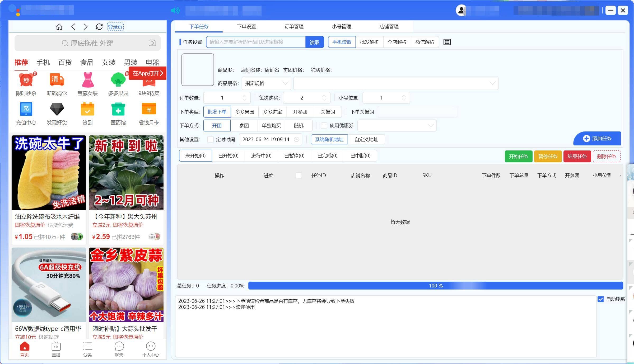The width and height of the screenshot is (634, 364).
Task: Go to browser home page icon
Action: point(59,27)
